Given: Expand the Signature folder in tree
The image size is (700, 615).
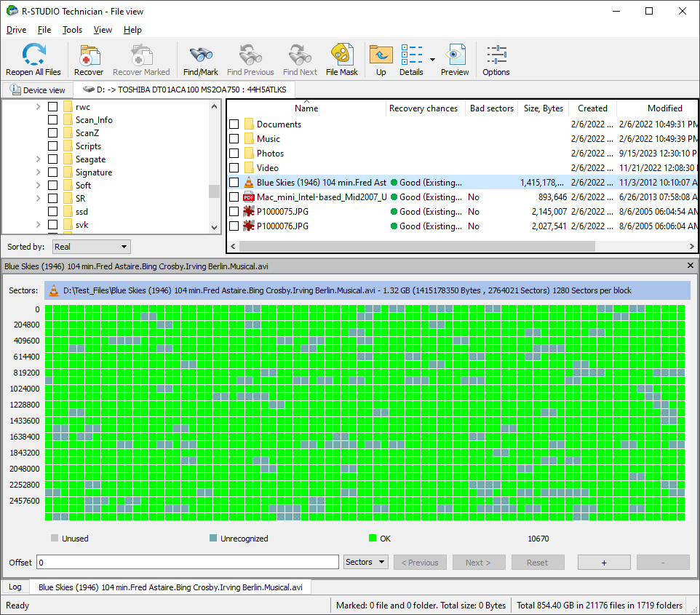Looking at the screenshot, I should click(38, 172).
